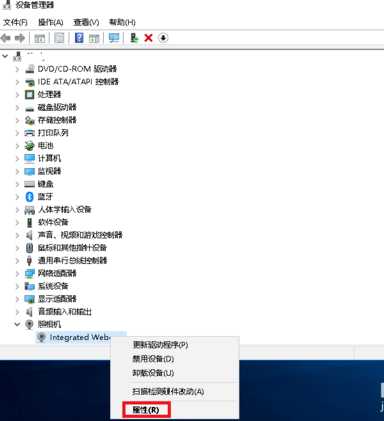Select the 照相机 camera category icon
The height and width of the screenshot is (421, 384).
30,324
